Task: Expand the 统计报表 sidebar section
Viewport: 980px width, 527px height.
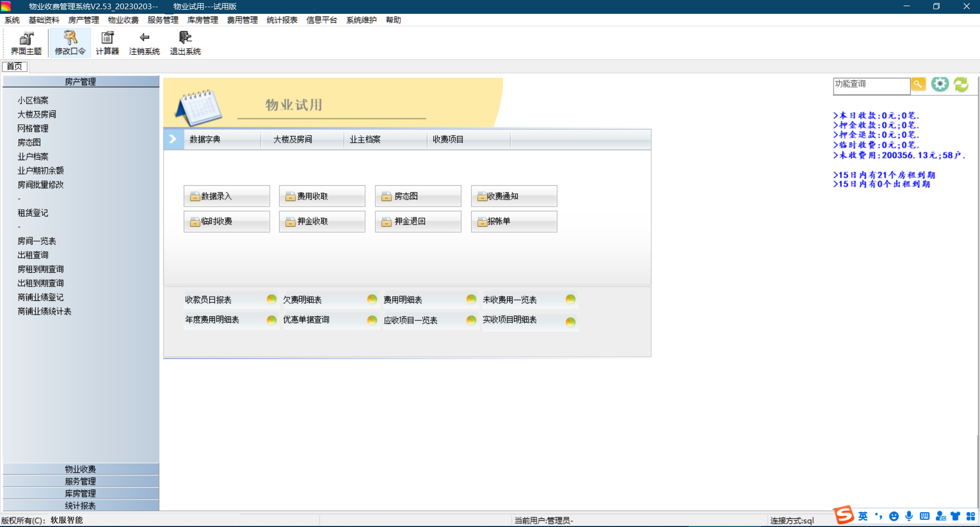Action: coord(80,506)
